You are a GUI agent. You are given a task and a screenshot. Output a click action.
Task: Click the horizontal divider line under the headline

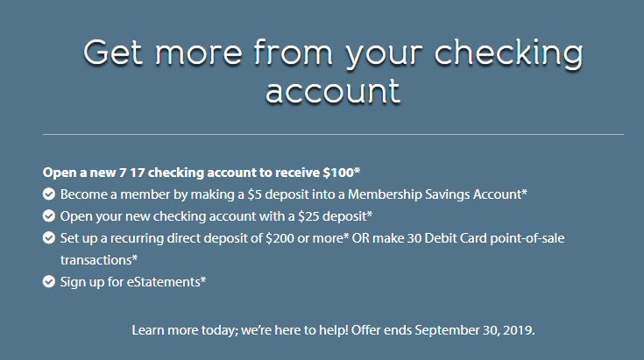pos(333,134)
